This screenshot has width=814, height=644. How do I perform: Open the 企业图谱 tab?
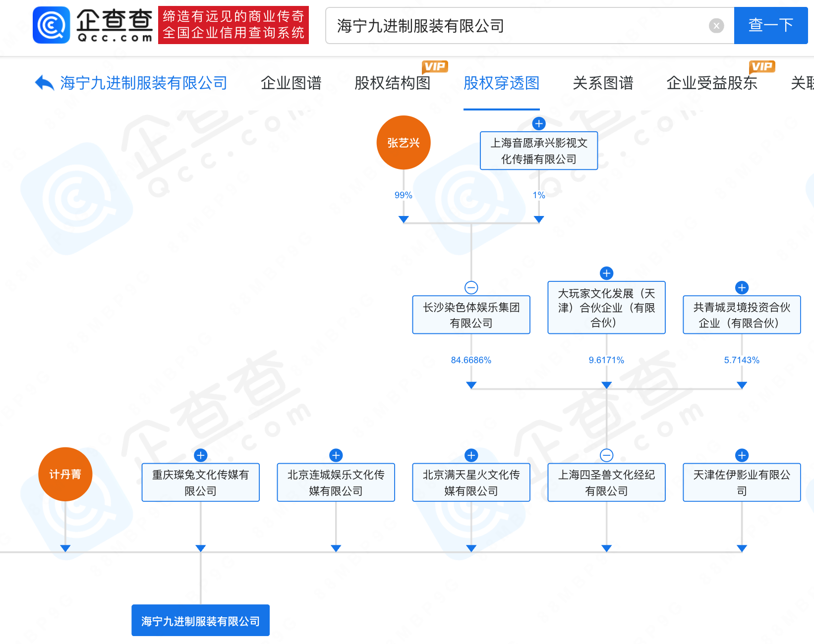pyautogui.click(x=291, y=83)
